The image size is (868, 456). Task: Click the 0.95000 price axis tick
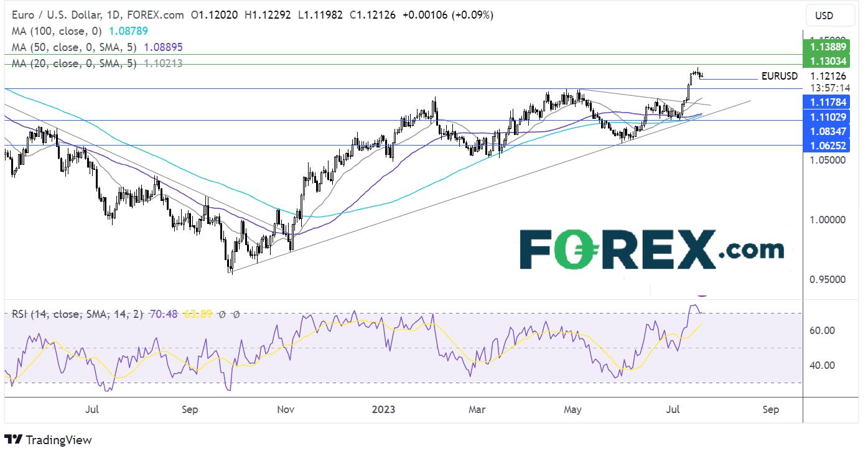pyautogui.click(x=828, y=279)
